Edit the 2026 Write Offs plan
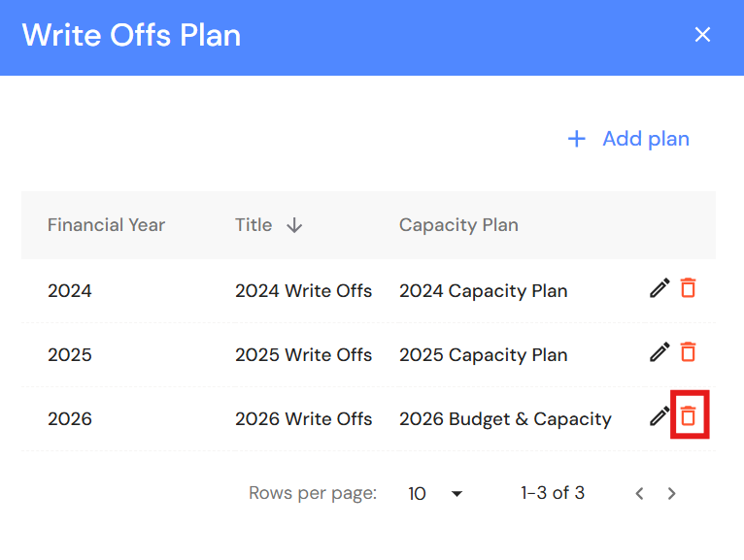This screenshot has width=744, height=560. 659,416
